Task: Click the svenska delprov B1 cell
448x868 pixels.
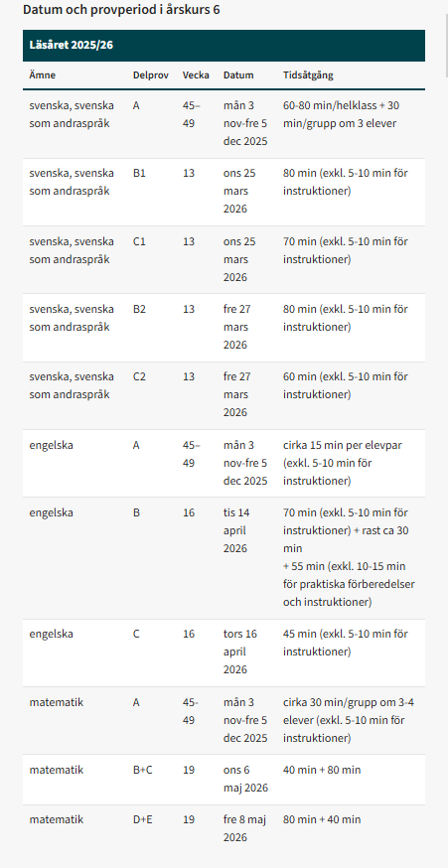Action: pyautogui.click(x=139, y=173)
